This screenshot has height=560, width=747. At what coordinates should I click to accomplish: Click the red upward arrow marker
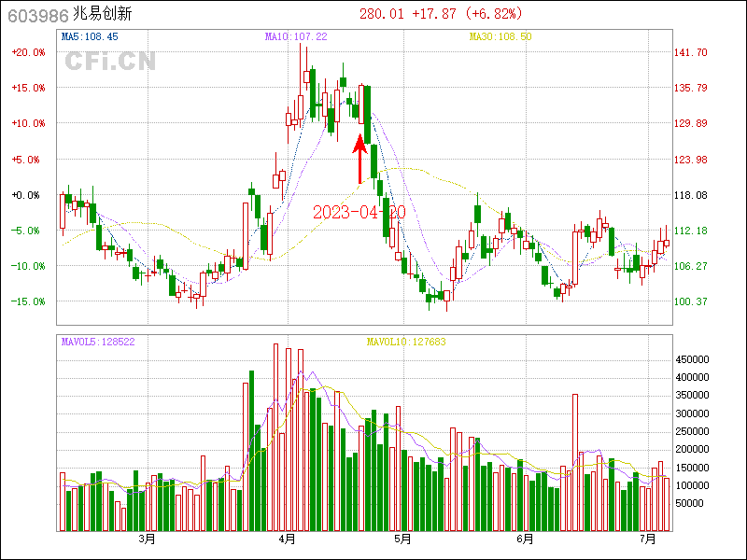(x=359, y=159)
